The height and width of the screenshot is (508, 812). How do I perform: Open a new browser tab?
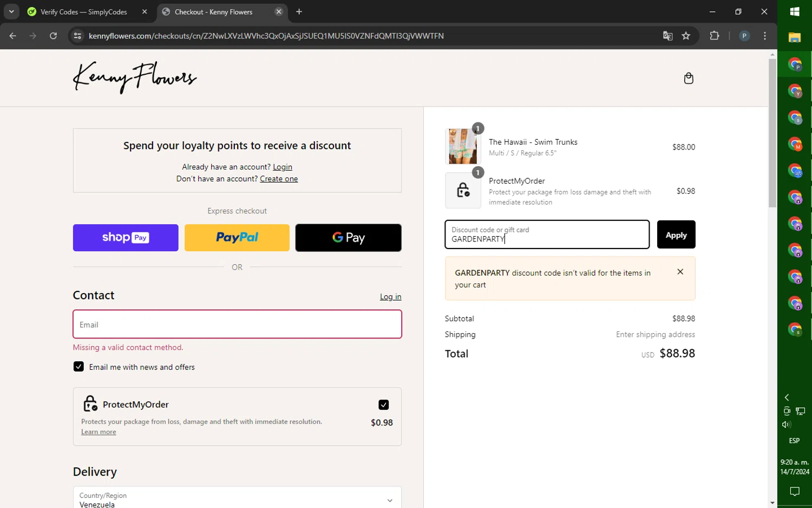click(299, 11)
